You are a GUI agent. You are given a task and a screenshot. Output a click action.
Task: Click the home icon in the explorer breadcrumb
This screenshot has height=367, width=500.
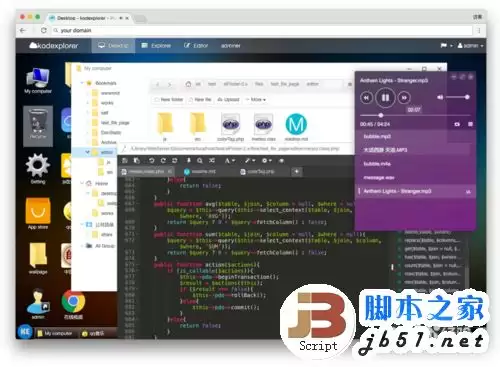188,84
